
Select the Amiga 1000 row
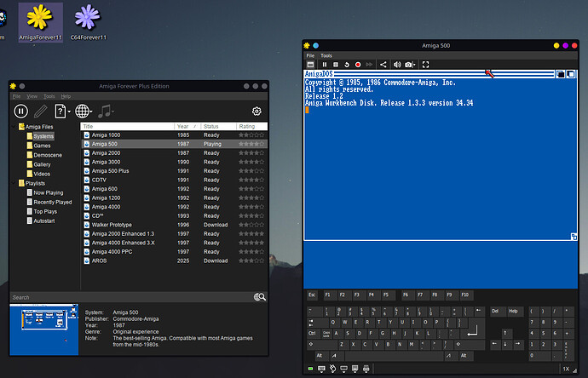pyautogui.click(x=175, y=135)
